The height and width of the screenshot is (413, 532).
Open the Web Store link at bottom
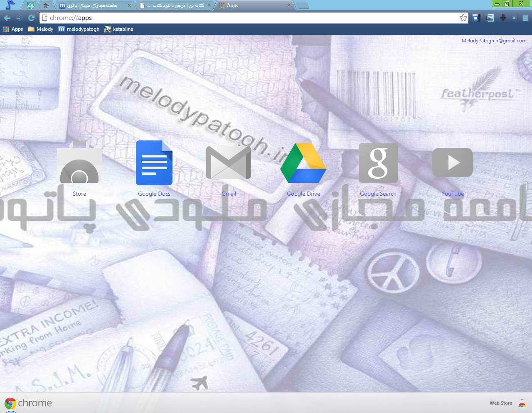pos(501,403)
